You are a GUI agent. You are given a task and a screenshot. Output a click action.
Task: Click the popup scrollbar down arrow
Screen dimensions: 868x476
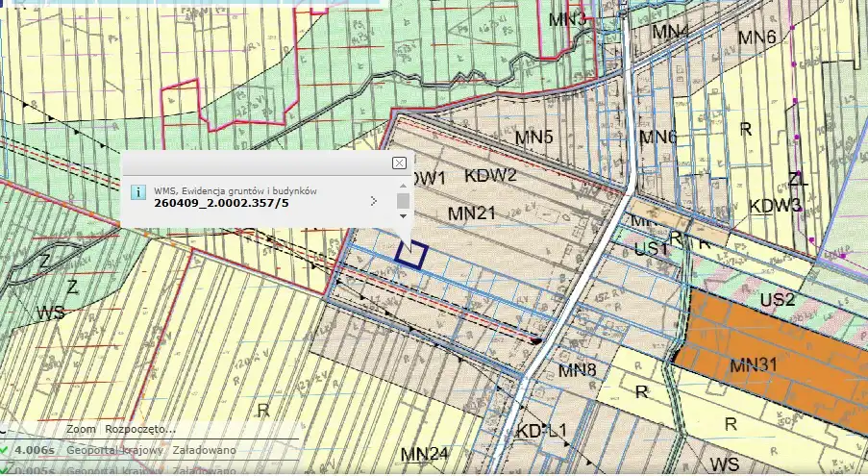tap(404, 216)
